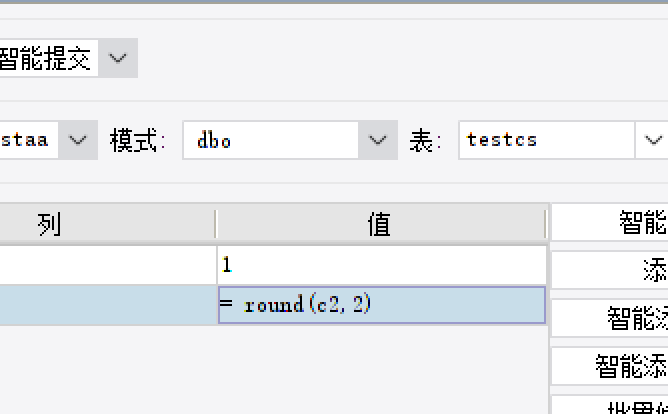This screenshot has height=414, width=668.
Task: Click the 模式 label
Action: (x=137, y=140)
